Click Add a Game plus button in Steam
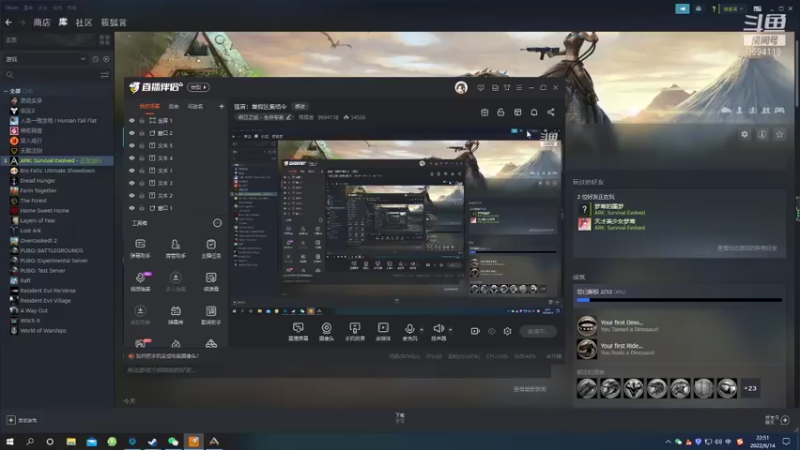800x450 pixels. click(x=11, y=420)
